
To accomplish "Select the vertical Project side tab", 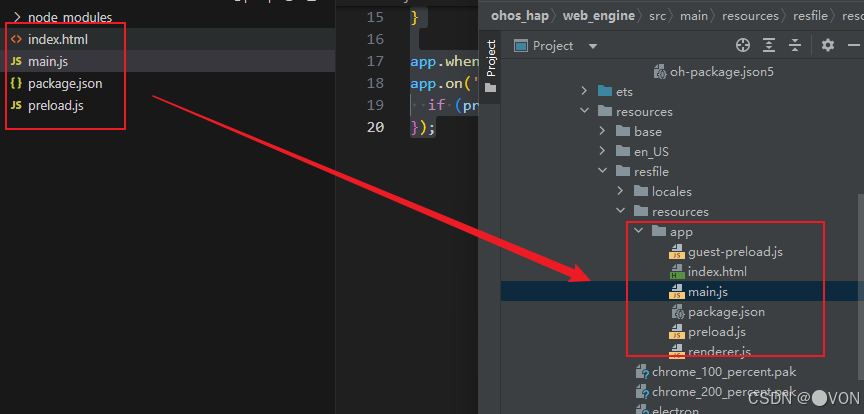I will tap(490, 66).
